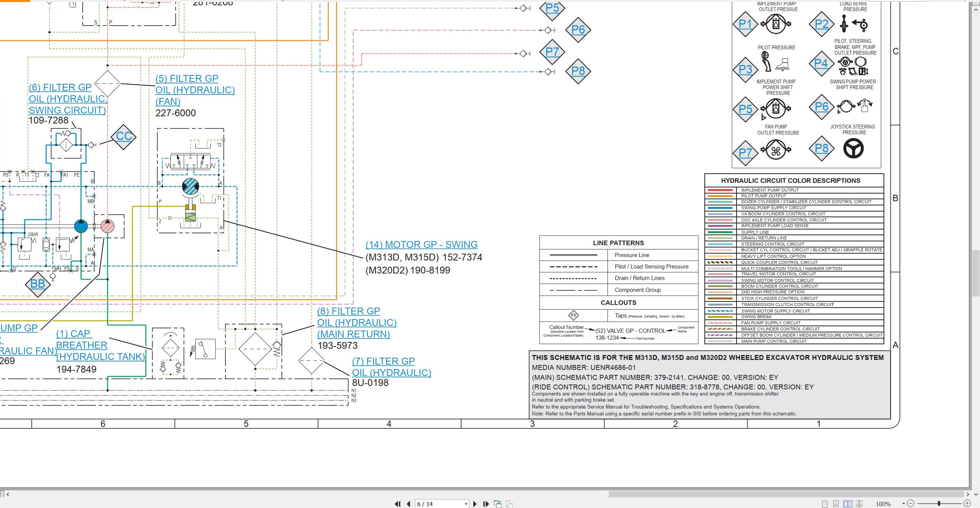This screenshot has height=508, width=980.
Task: Open the page number dropdown
Action: click(466, 504)
